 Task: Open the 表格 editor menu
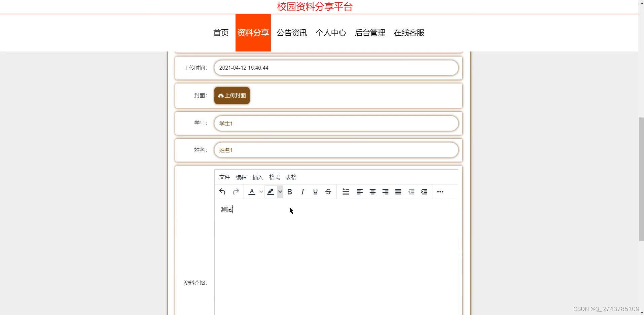291,177
